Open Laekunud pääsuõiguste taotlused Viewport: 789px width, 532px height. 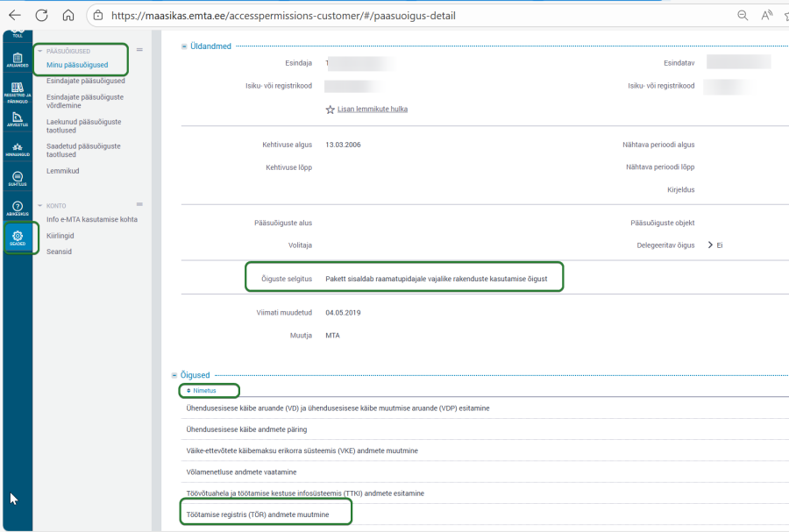(83, 127)
